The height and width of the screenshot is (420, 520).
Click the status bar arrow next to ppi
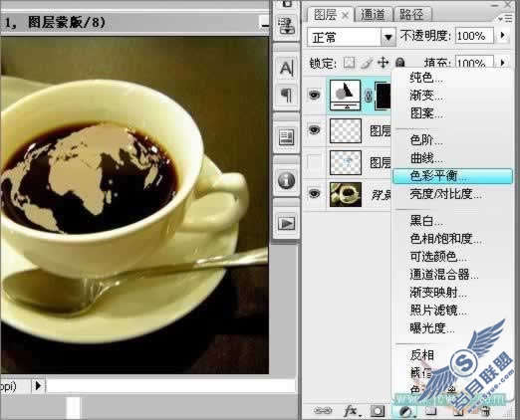coord(38,386)
